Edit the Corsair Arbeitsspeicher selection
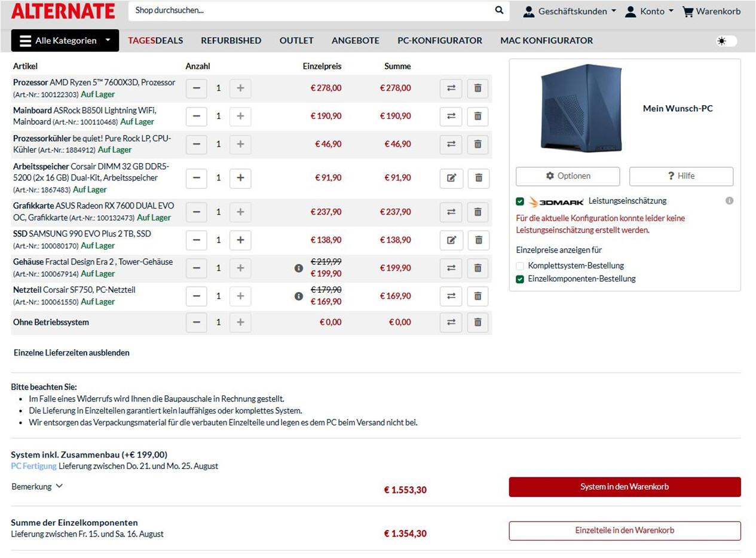Image resolution: width=756 pixels, height=558 pixels. coord(451,177)
